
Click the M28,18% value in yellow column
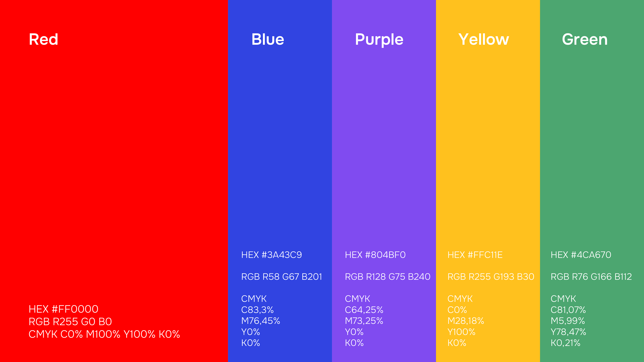tap(466, 321)
